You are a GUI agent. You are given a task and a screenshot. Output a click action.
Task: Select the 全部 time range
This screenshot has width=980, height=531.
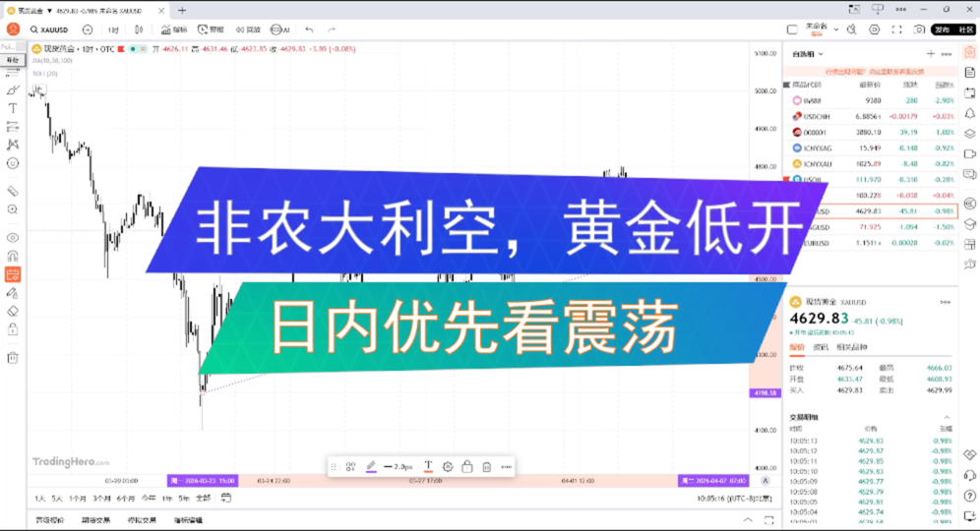point(203,499)
